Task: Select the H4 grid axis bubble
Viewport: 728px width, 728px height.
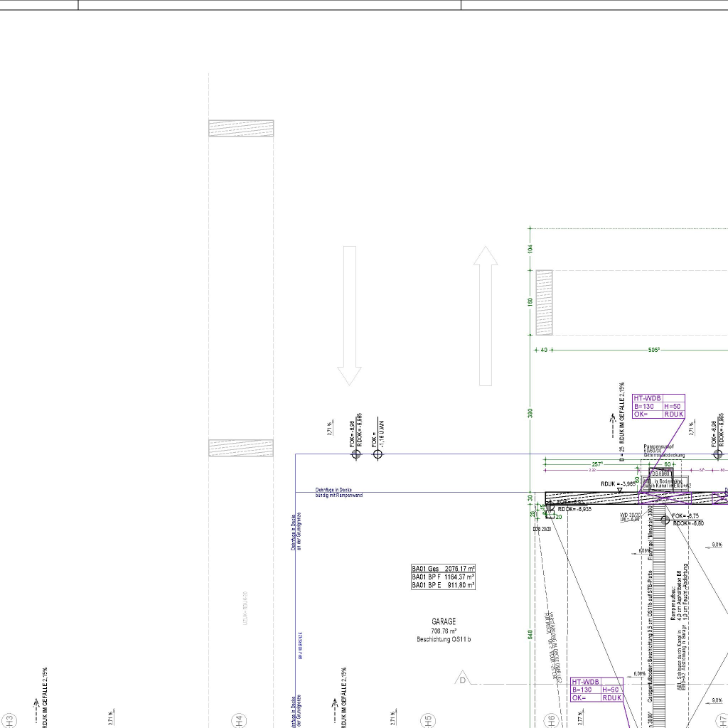Action: [240, 720]
